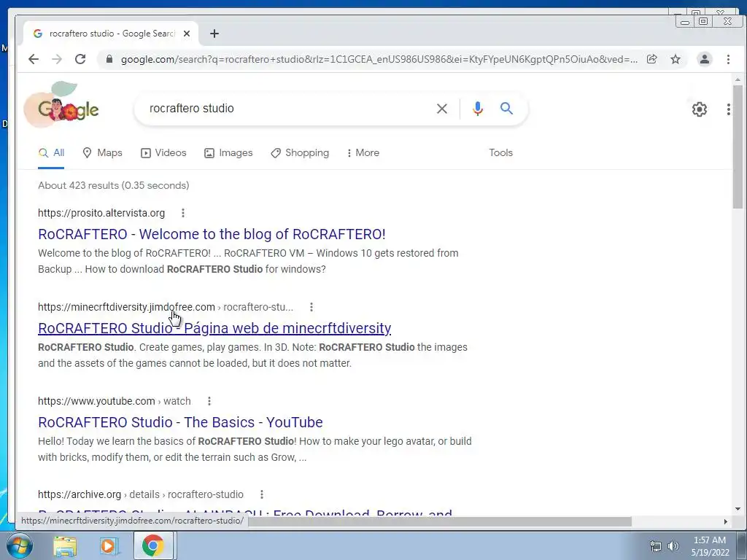Viewport: 747px width, 560px height.
Task: Click the Chrome taskbar icon
Action: (x=152, y=546)
